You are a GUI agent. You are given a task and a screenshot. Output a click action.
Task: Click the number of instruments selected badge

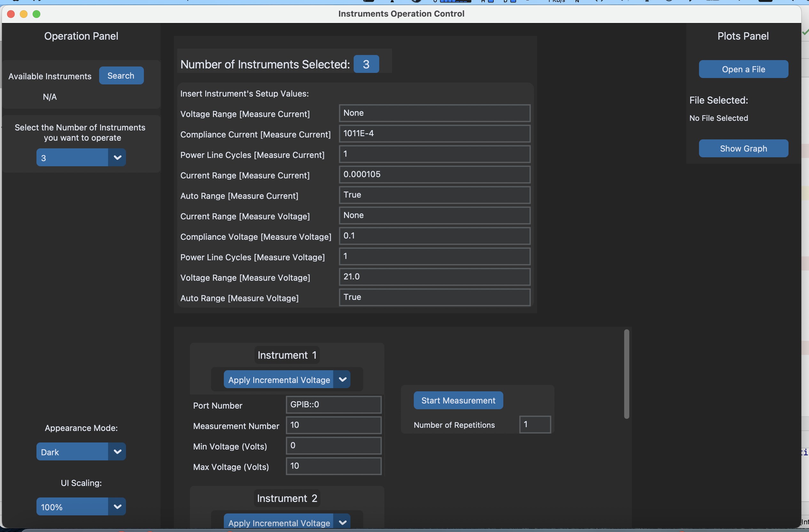(x=366, y=64)
